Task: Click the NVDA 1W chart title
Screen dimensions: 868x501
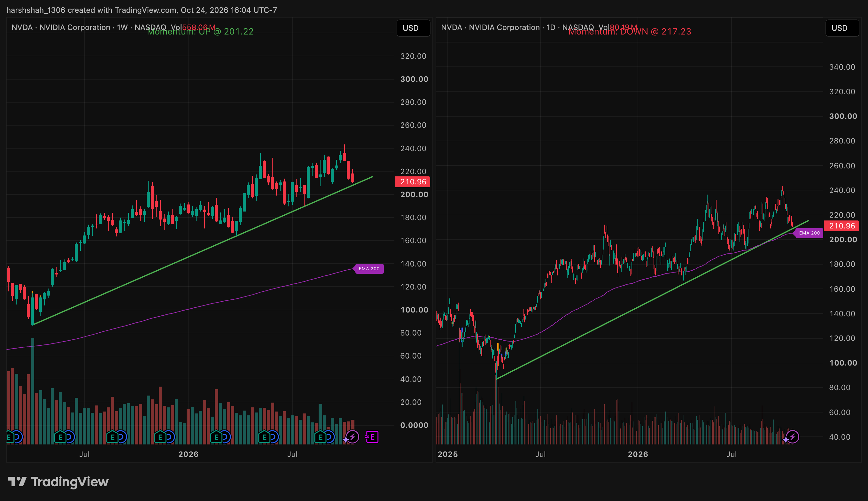Action: (x=89, y=27)
